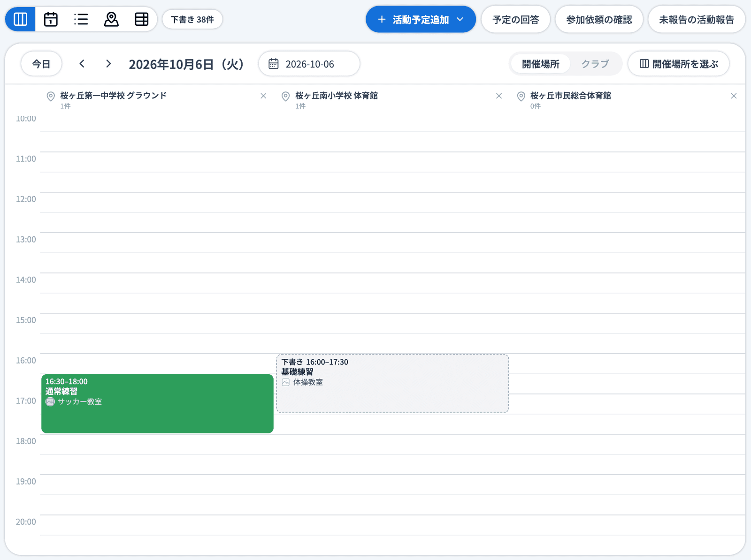Image resolution: width=751 pixels, height=560 pixels.
Task: Remove 桜ヶ丘南小学校 体育館 column
Action: pos(499,96)
